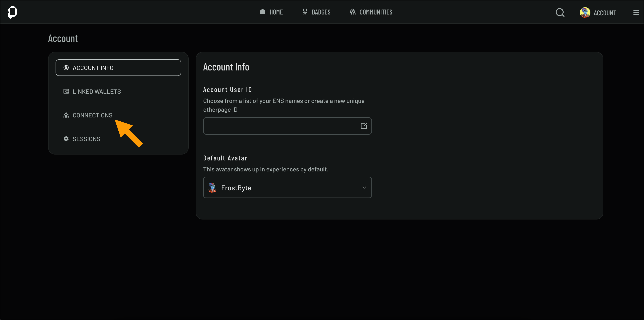Open Linked Wallets section

pos(96,92)
